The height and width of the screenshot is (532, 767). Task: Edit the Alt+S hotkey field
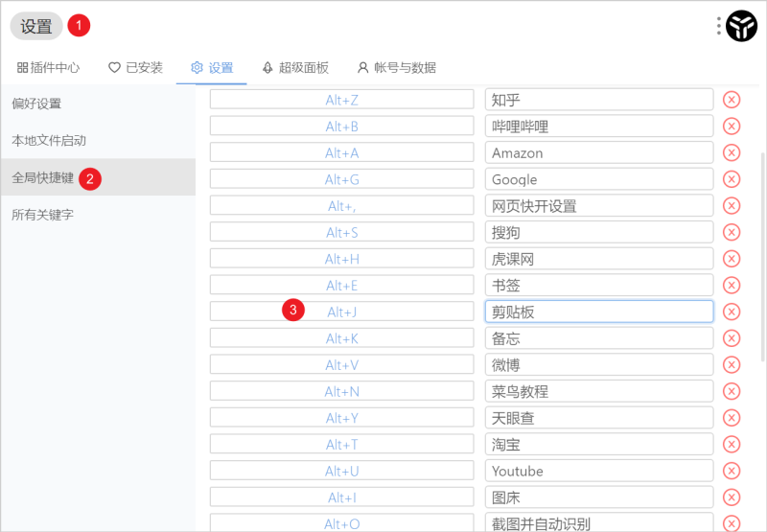point(342,232)
